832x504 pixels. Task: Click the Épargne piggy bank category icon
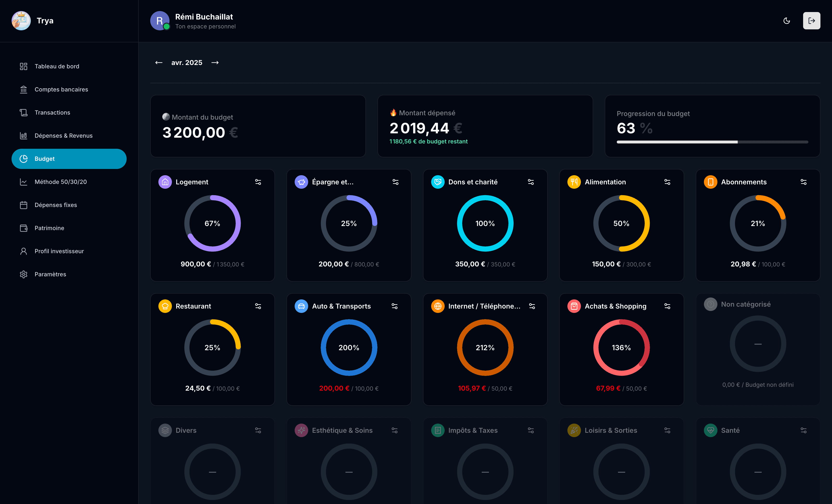point(301,182)
